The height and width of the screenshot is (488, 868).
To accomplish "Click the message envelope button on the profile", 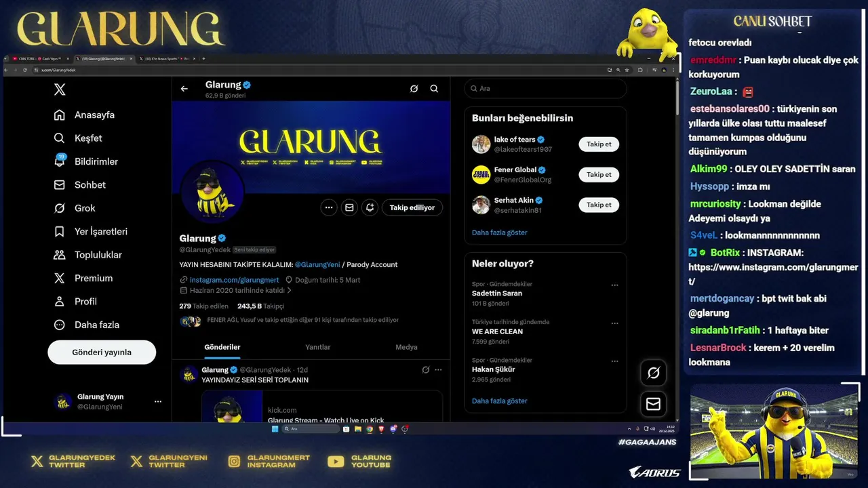I will tap(349, 207).
